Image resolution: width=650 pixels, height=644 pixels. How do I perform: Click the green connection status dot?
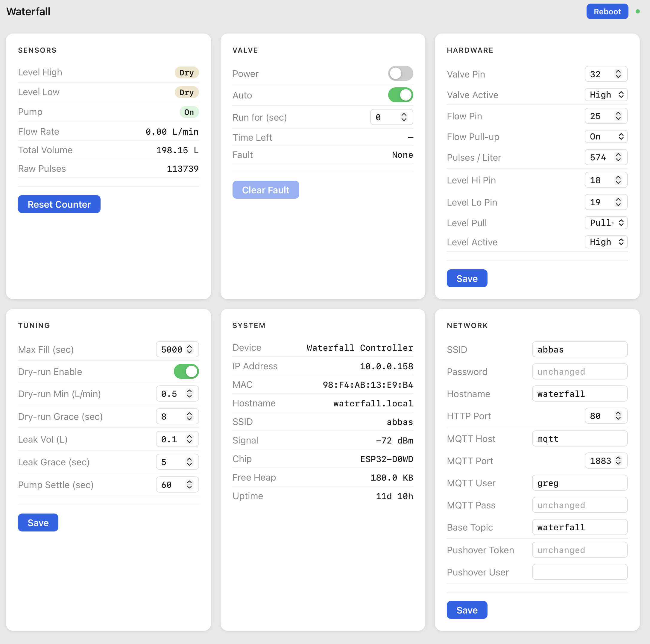click(637, 11)
